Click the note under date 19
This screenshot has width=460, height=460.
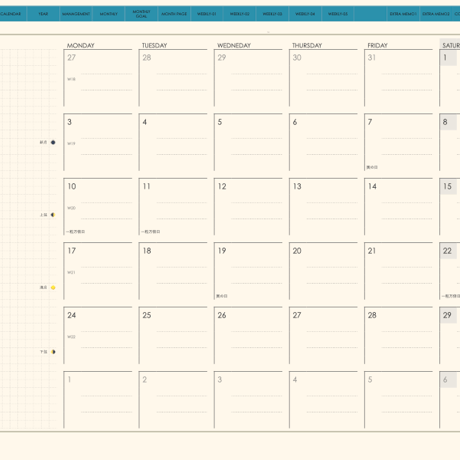point(222,296)
